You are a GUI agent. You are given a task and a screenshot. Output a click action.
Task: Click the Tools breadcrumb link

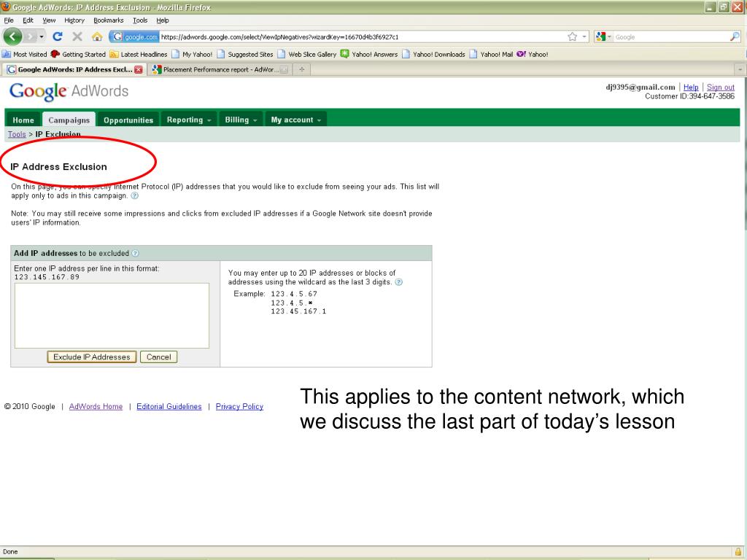point(17,134)
